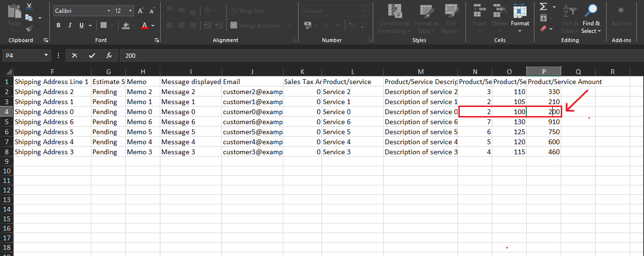Apply Percent Style format
This screenshot has width=644, height=256.
[326, 25]
